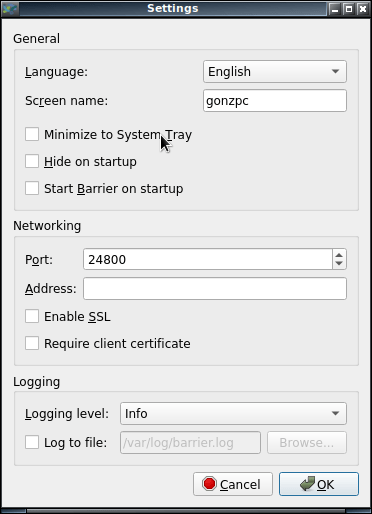Increase the port with the up arrow
The width and height of the screenshot is (372, 514).
click(x=339, y=255)
